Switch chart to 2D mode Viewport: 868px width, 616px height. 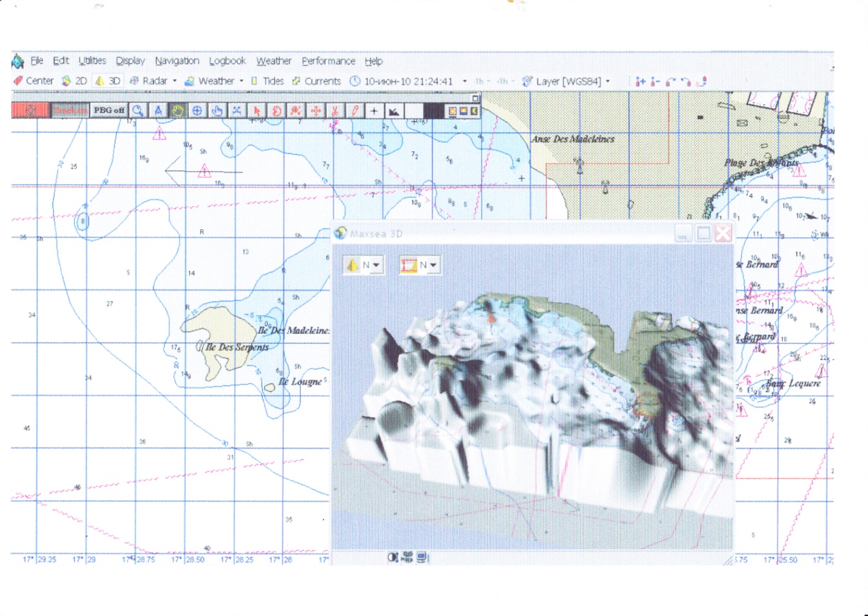(74, 81)
